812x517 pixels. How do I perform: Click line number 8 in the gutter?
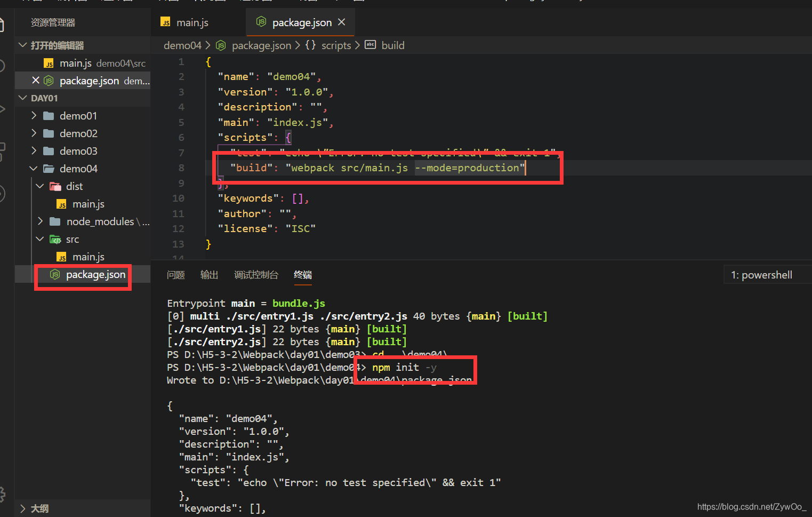coord(181,168)
